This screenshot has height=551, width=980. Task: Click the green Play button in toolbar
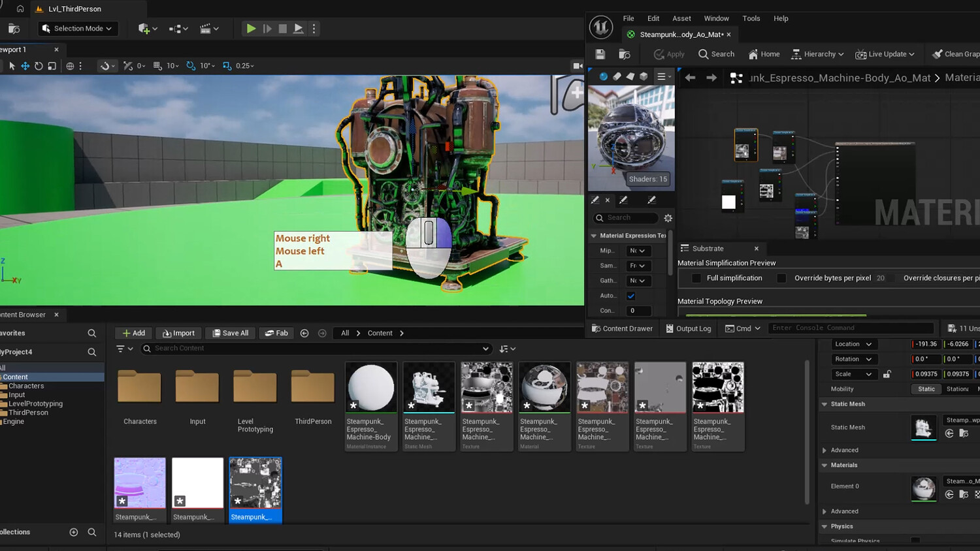pos(251,29)
